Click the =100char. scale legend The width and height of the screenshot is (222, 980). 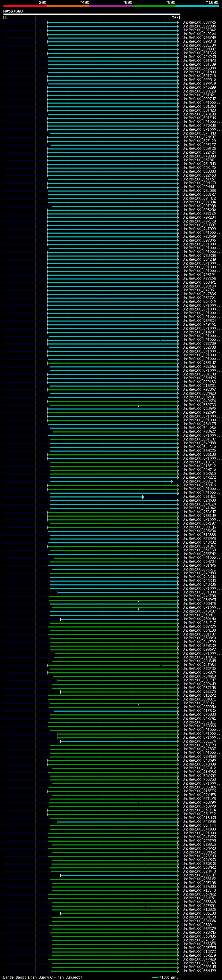[165, 977]
